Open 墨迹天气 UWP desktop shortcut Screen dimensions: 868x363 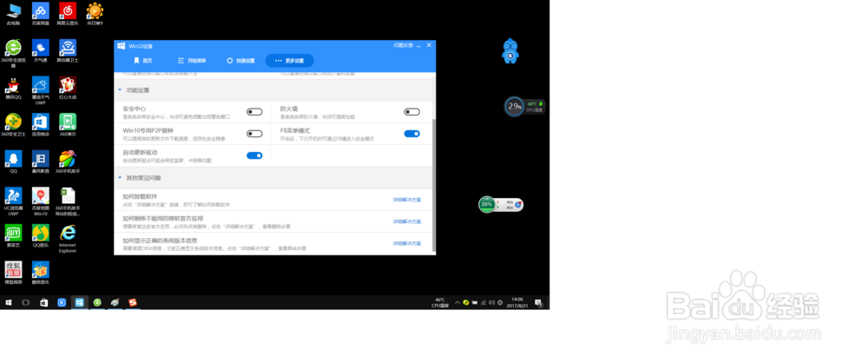pyautogui.click(x=41, y=90)
